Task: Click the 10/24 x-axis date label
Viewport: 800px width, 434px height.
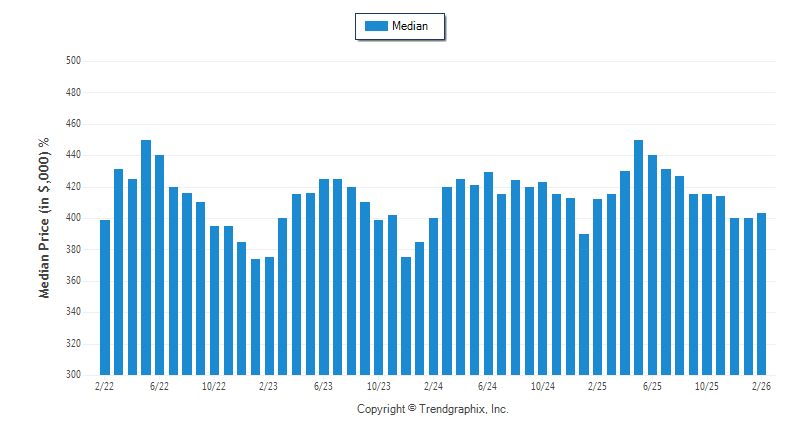Action: 543,386
